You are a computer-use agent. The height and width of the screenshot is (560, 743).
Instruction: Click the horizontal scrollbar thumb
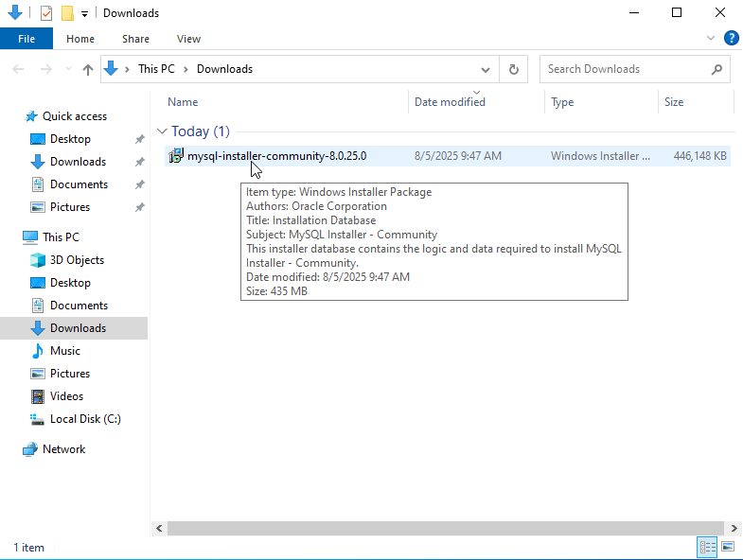coord(446,528)
